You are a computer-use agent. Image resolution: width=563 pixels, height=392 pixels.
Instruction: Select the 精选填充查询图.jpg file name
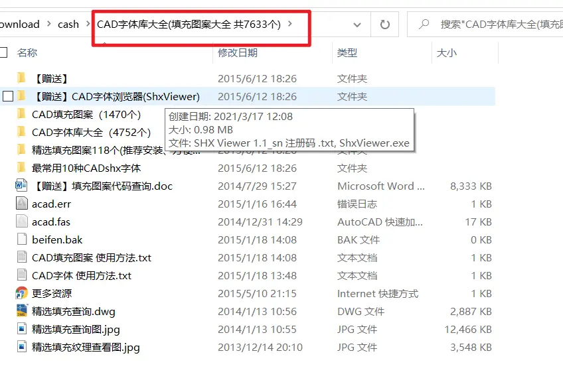(76, 330)
